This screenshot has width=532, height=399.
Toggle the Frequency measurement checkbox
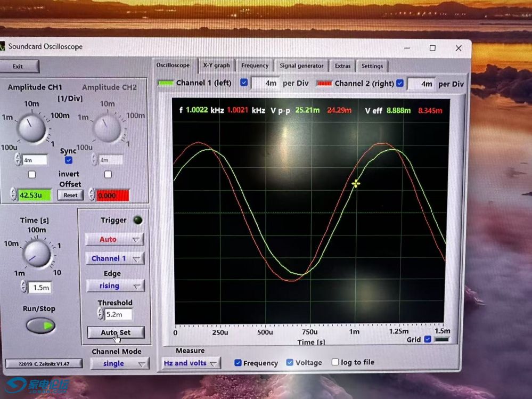tap(238, 363)
